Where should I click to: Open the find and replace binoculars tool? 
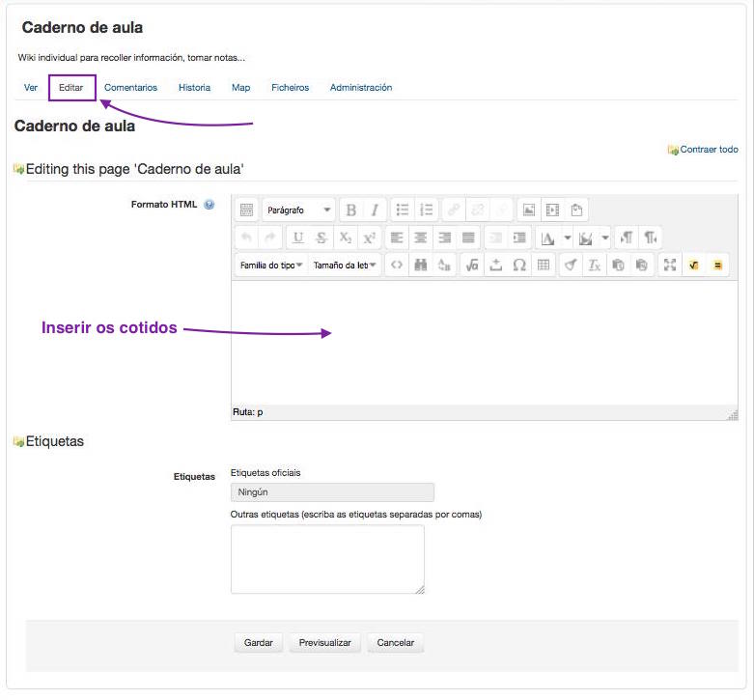click(x=420, y=266)
